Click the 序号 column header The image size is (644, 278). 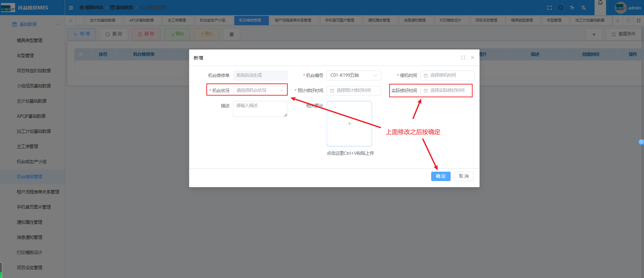click(103, 54)
